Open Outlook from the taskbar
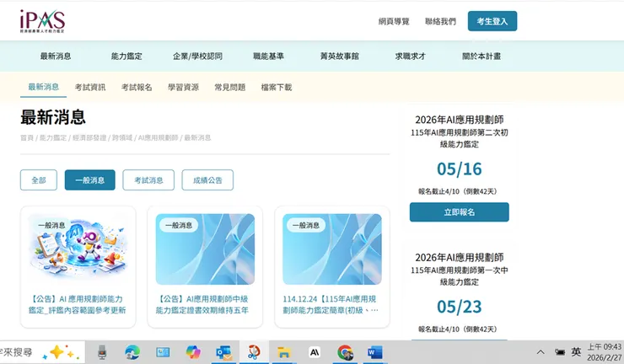Image resolution: width=624 pixels, height=364 pixels. [224, 352]
